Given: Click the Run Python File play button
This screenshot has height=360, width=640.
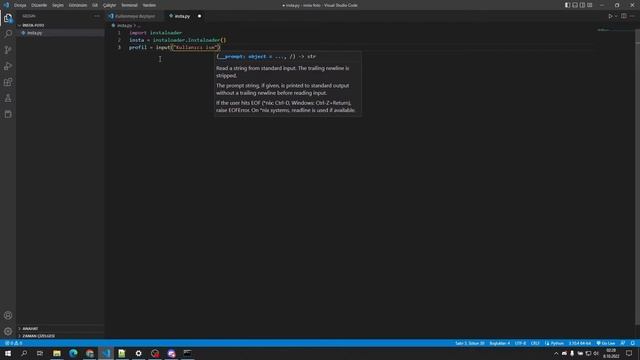Looking at the screenshot, I should pyautogui.click(x=610, y=16).
